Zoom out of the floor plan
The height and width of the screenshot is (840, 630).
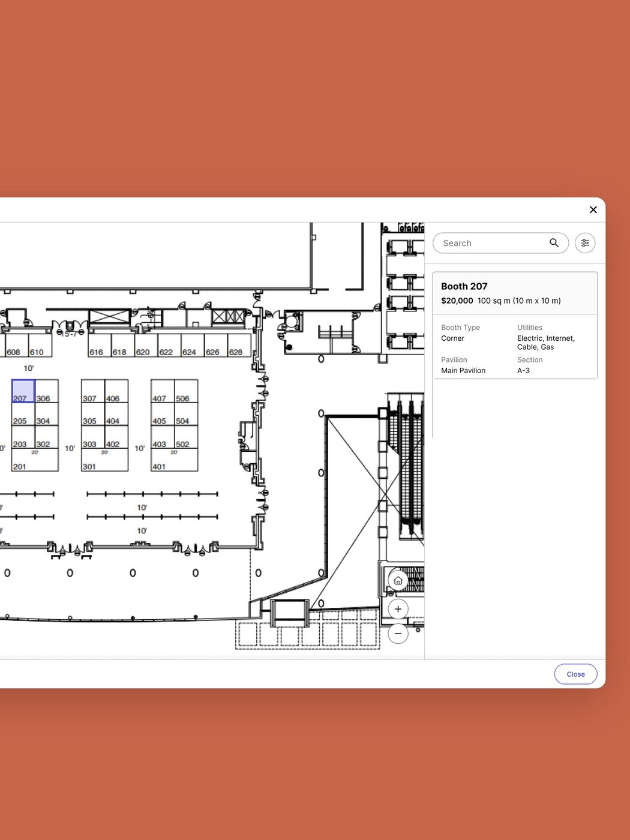click(x=398, y=634)
